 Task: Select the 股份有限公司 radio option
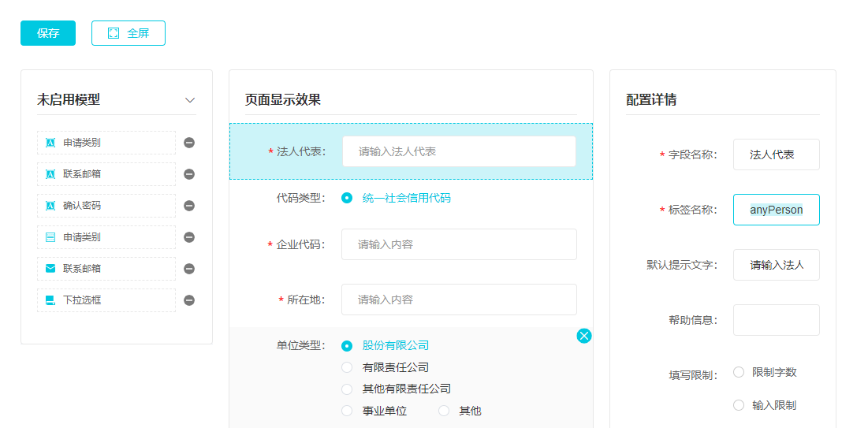tap(347, 345)
